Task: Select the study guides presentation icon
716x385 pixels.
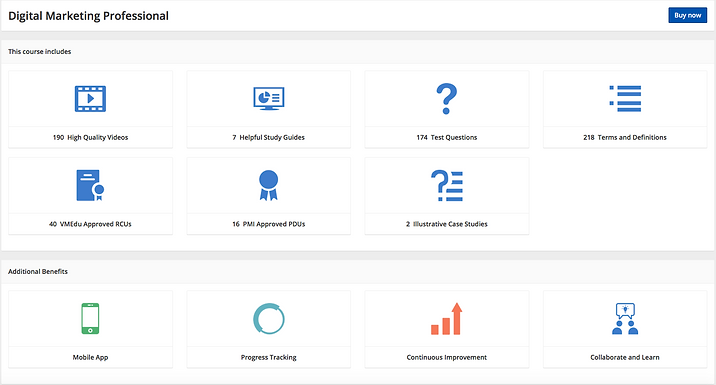Action: tap(268, 99)
